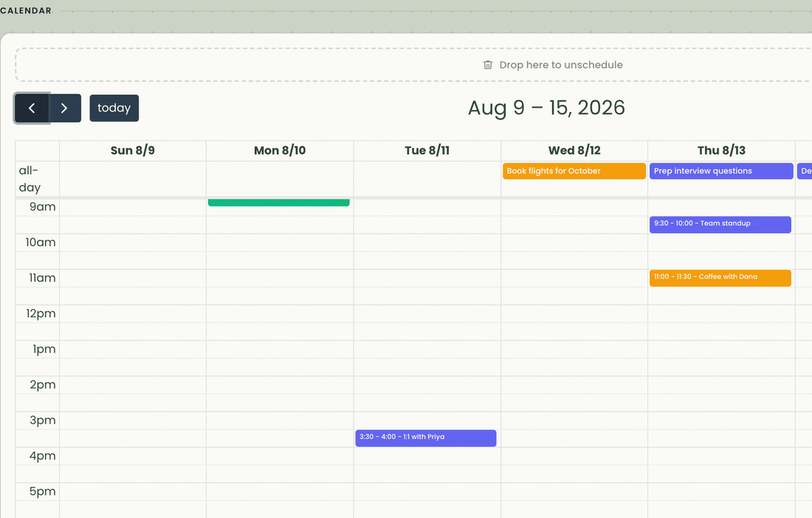This screenshot has height=518, width=812.
Task: Click the 5pm time label
Action: 43,491
